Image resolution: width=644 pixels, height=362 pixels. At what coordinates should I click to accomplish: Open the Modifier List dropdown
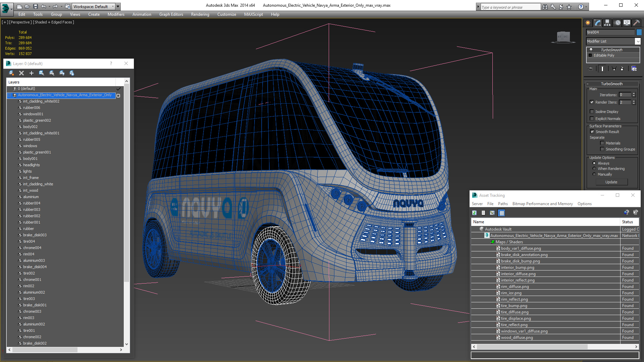pyautogui.click(x=638, y=41)
